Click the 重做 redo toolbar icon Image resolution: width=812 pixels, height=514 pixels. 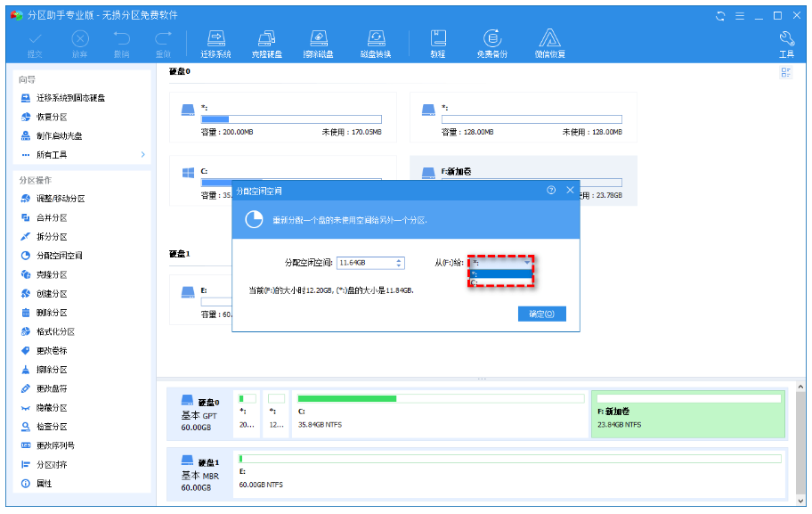tap(163, 45)
